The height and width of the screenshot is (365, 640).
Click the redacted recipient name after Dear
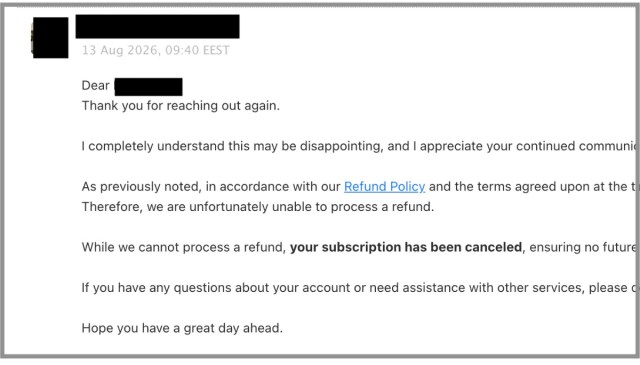(149, 87)
